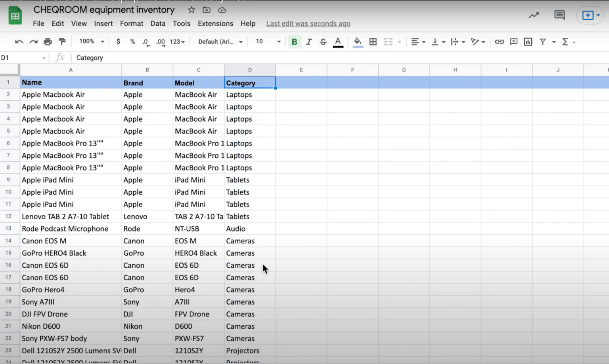Open the Data menu
The image size is (609, 364).
click(158, 23)
